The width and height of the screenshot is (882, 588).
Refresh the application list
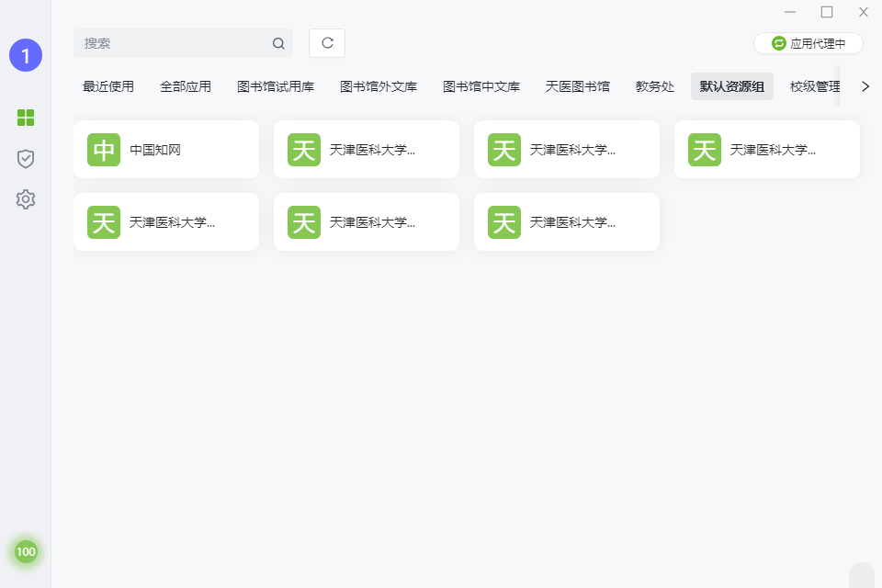pos(327,43)
